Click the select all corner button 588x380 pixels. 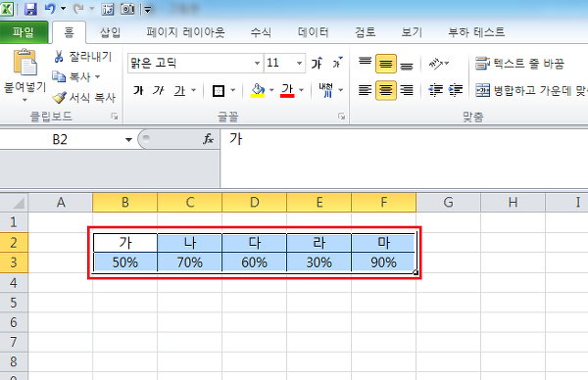tap(14, 203)
